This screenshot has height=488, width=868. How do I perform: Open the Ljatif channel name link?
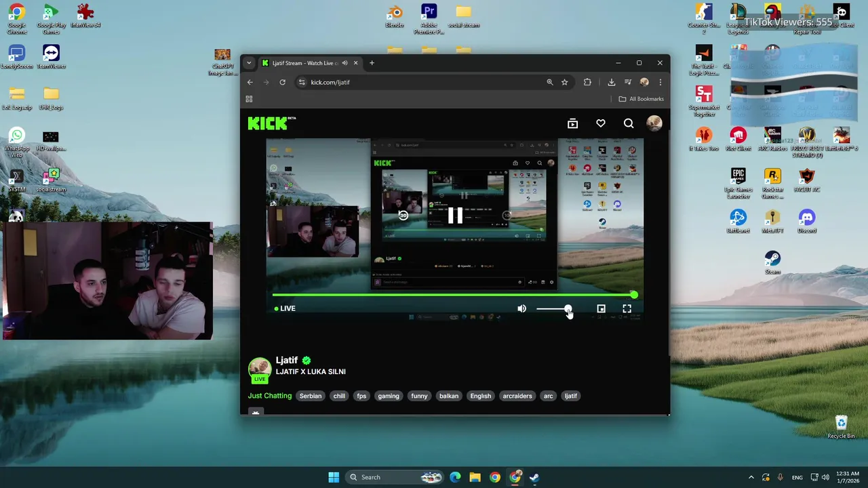(287, 360)
